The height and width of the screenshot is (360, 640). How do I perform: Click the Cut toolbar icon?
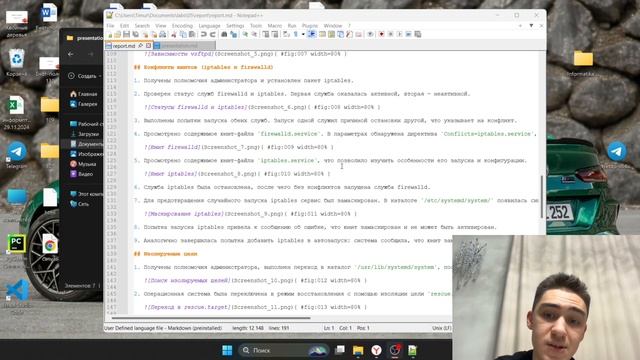(x=173, y=34)
